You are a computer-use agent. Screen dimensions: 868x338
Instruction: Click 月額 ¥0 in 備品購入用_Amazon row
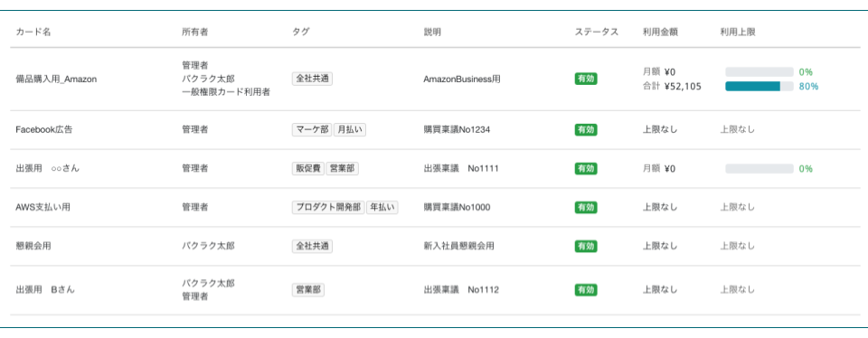pyautogui.click(x=659, y=72)
